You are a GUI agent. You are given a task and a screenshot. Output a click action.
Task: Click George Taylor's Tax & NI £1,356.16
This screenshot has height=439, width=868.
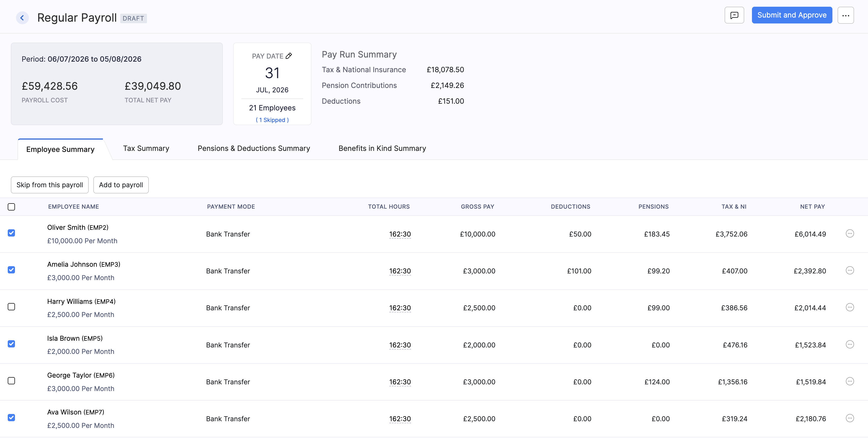[733, 382]
